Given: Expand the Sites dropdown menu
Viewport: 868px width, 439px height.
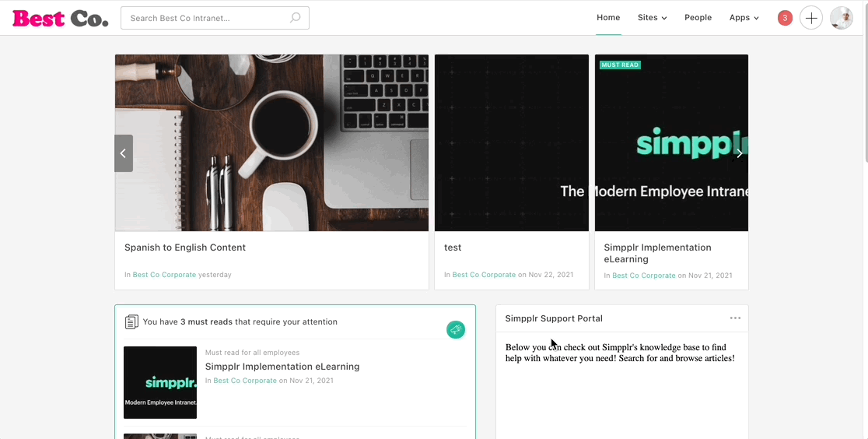Looking at the screenshot, I should [652, 18].
